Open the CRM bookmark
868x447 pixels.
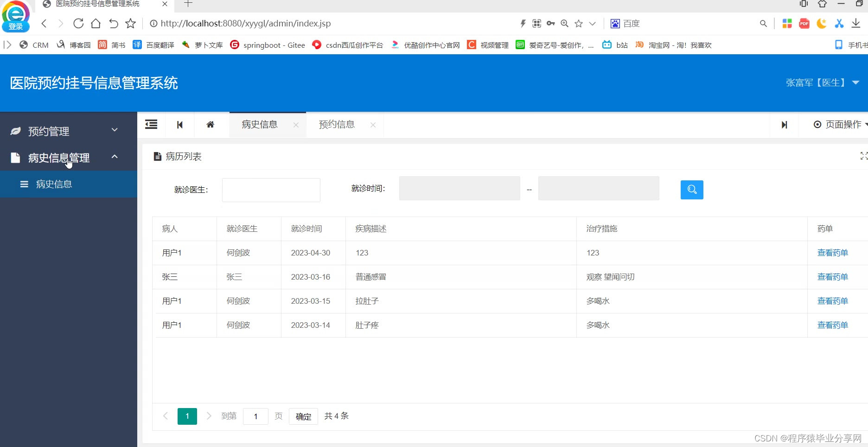click(x=34, y=45)
